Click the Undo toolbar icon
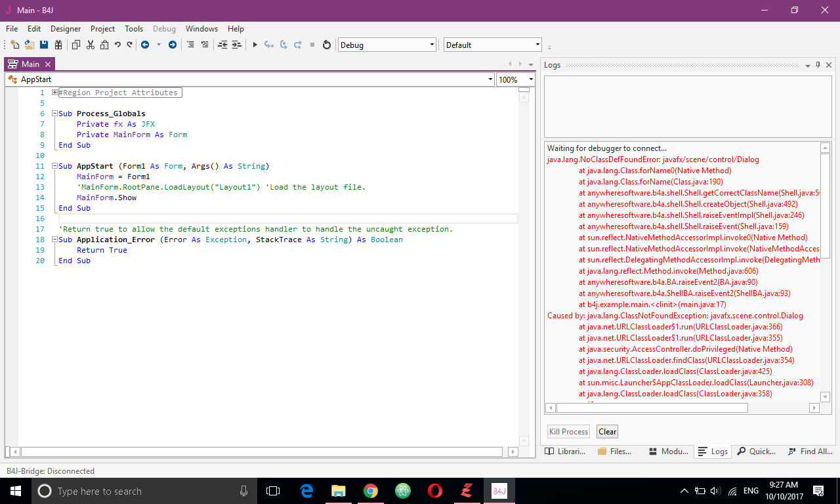The height and width of the screenshot is (504, 840). [117, 45]
